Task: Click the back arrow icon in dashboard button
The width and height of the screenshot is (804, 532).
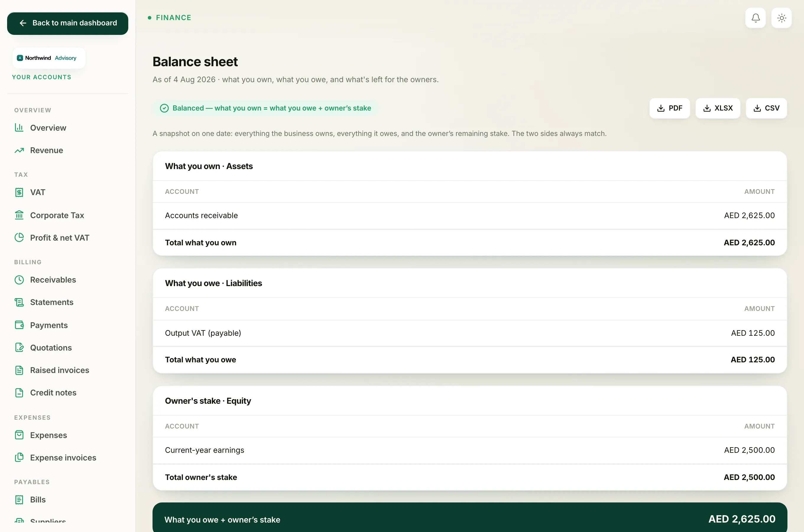Action: click(x=23, y=23)
